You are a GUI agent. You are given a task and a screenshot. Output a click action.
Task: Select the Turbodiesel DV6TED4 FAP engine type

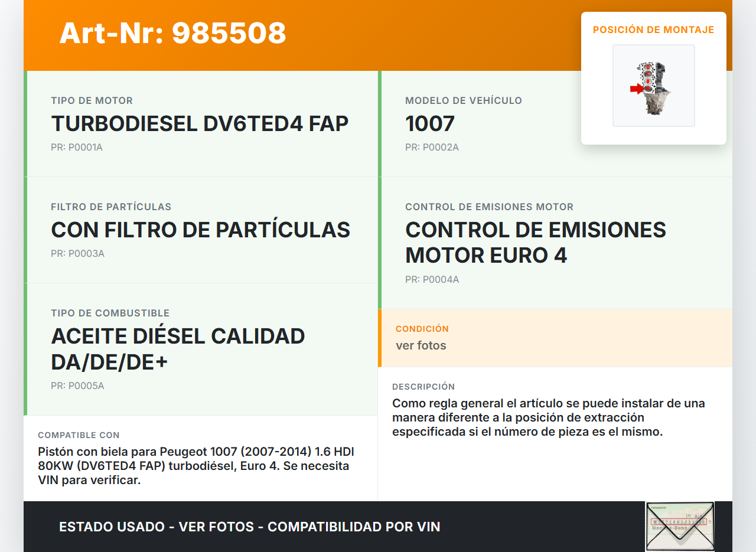[200, 124]
